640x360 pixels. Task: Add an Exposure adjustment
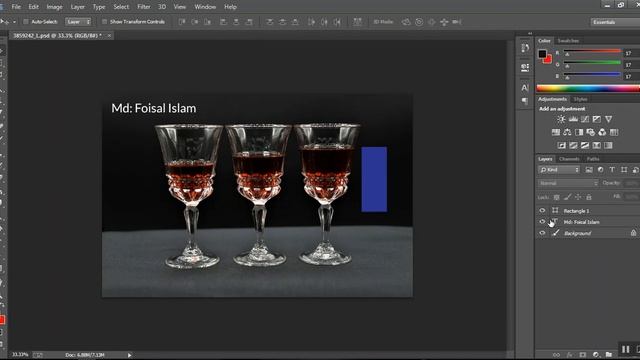point(597,119)
